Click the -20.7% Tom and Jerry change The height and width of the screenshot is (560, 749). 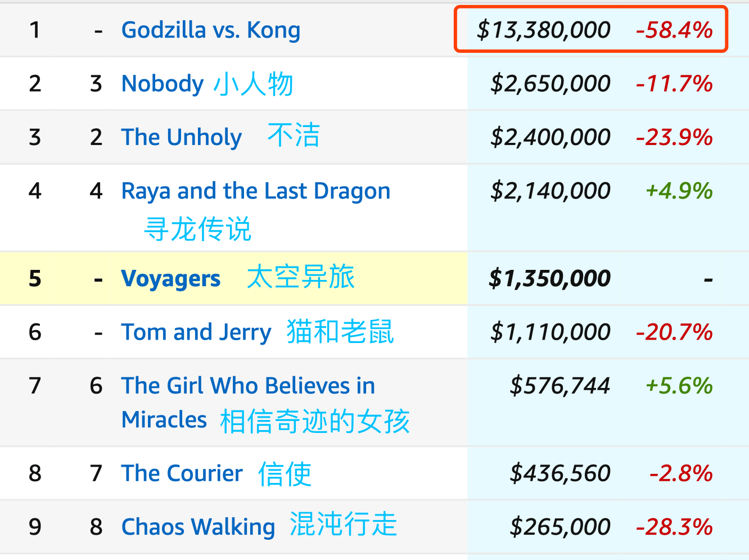tap(674, 332)
